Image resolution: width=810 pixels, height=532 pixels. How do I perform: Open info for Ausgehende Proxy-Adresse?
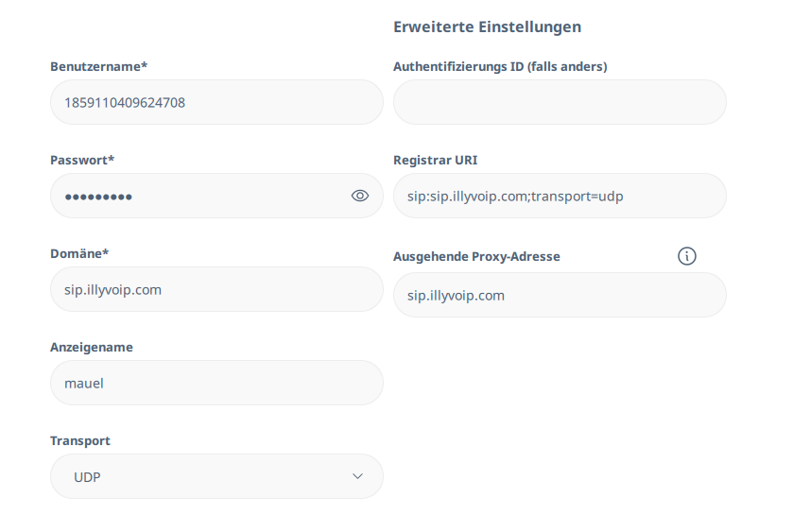click(x=686, y=256)
